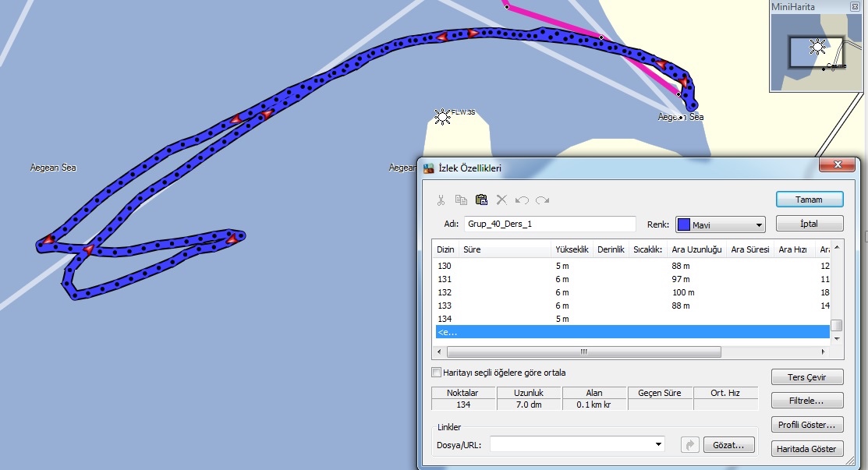Select track point row 134
Screen dimensions: 868x470
pos(632,319)
